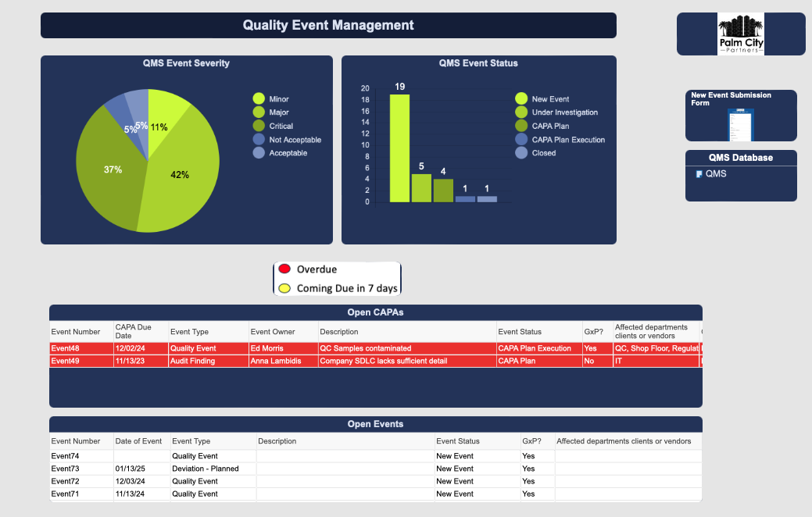This screenshot has width=812, height=517.
Task: Click the Closed status legend marker
Action: tap(521, 153)
